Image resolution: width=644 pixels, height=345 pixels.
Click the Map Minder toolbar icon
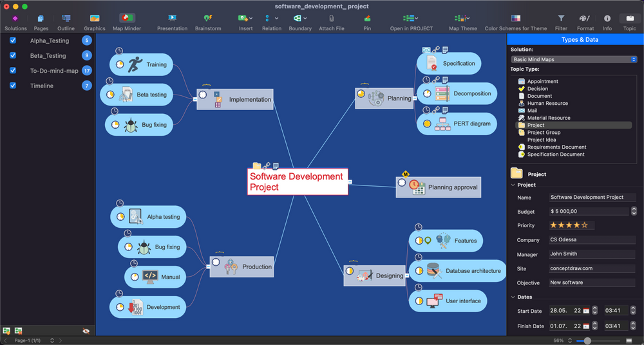pyautogui.click(x=127, y=18)
